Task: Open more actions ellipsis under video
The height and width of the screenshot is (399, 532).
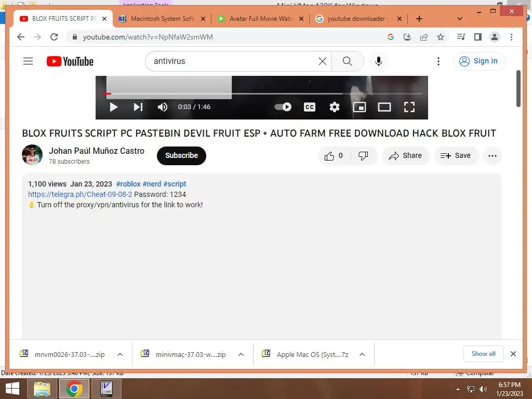Action: (493, 156)
